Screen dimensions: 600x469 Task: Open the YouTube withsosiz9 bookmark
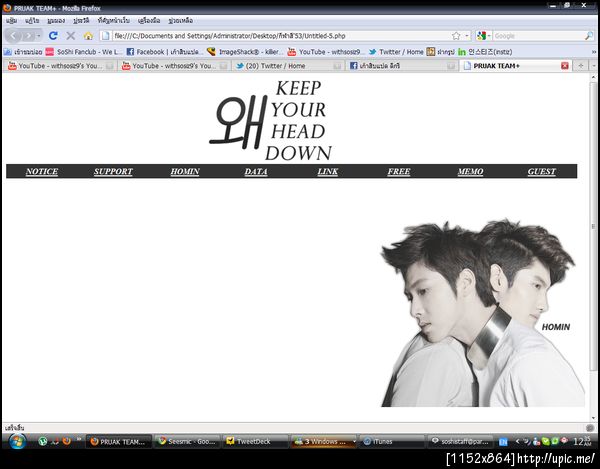tap(325, 52)
